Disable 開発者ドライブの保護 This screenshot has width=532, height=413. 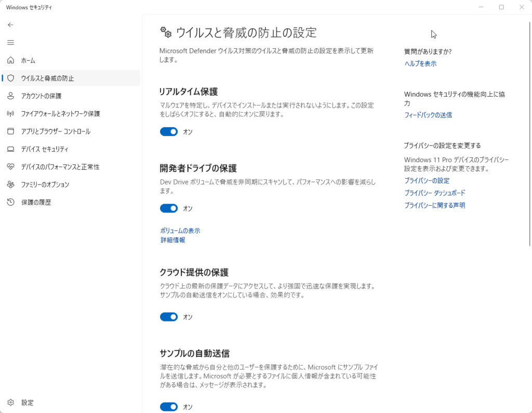click(168, 208)
